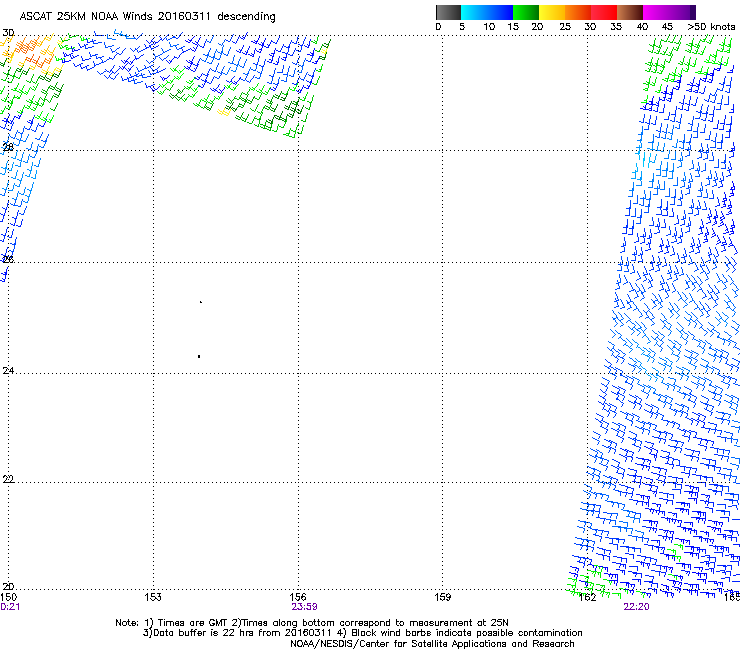Image resolution: width=740 pixels, height=650 pixels.
Task: Click the note line 'Times are GMT'
Action: point(193,623)
